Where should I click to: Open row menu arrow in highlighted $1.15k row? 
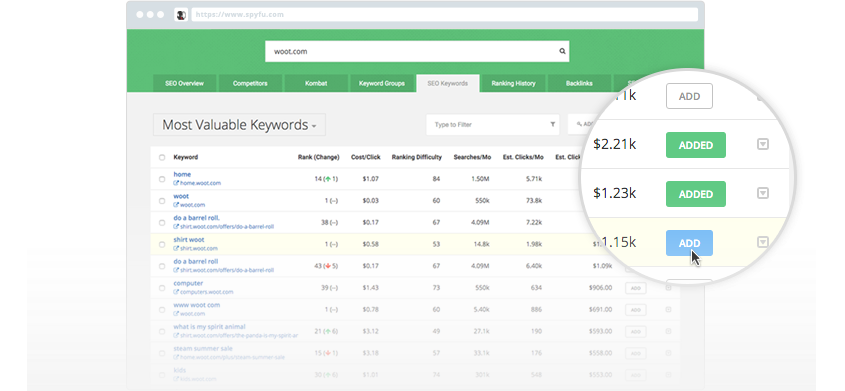coord(763,242)
